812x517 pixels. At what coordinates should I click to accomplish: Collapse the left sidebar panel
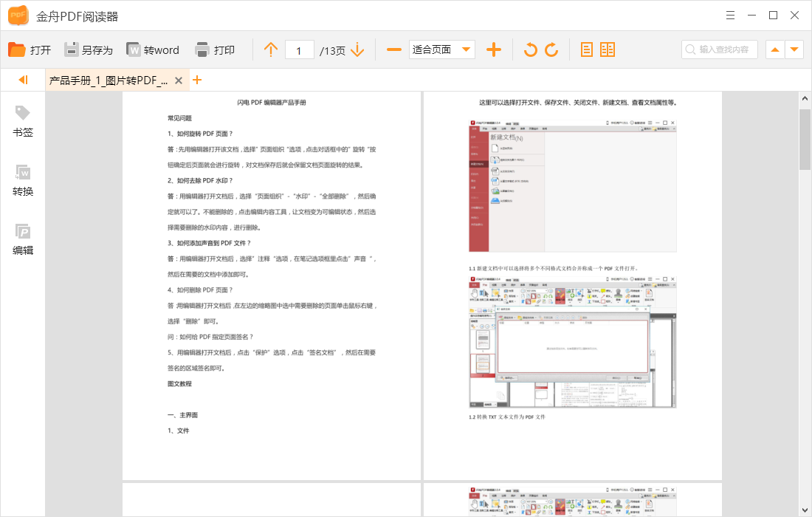[x=23, y=80]
